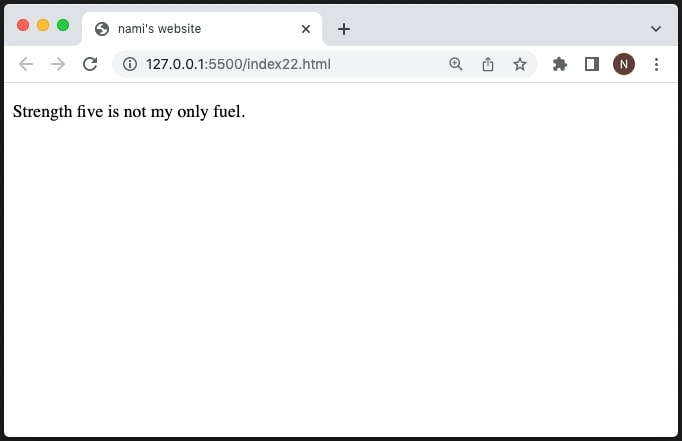Open the zoom magnifier icon
Viewport: 682px width, 441px height.
pos(455,64)
